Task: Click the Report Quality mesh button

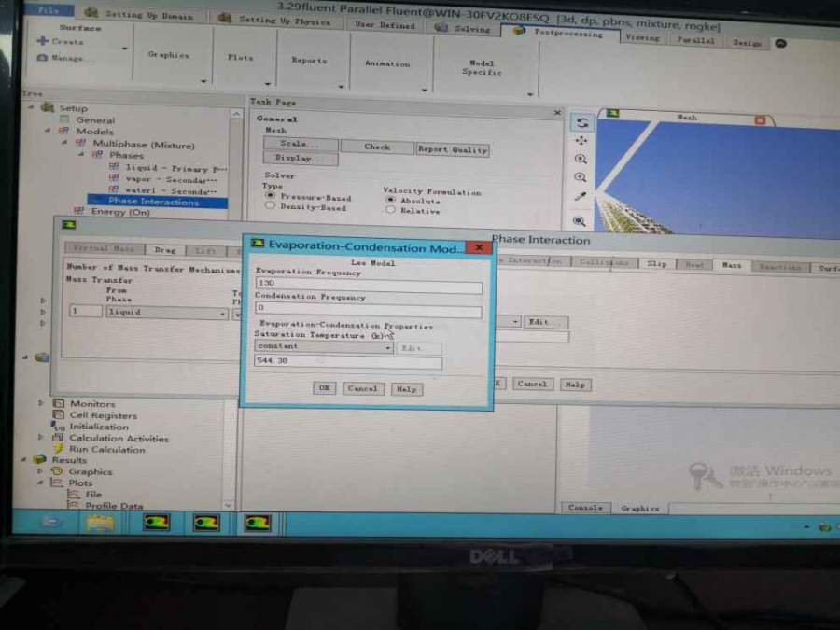Action: tap(453, 149)
